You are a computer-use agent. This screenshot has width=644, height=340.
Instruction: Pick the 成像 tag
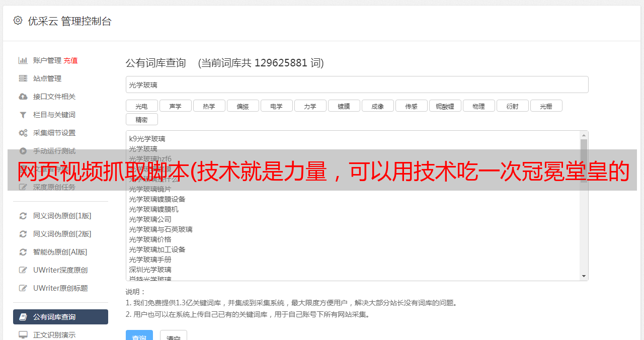tap(377, 106)
